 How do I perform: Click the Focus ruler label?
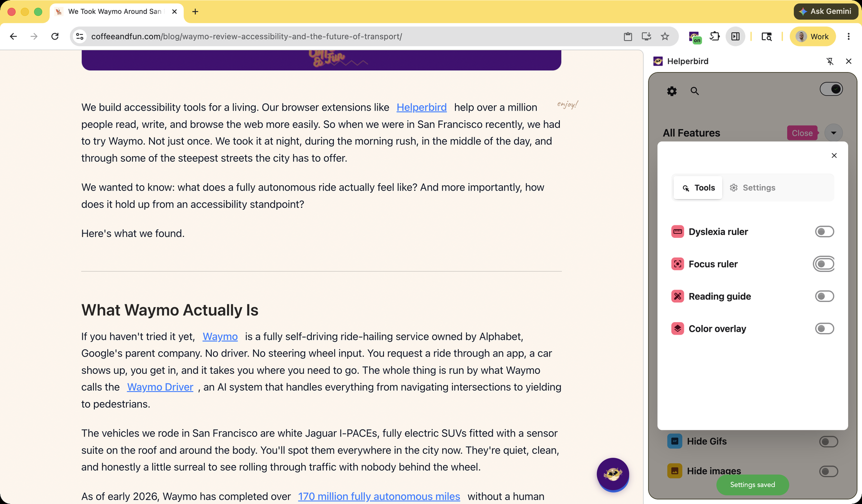coord(713,264)
